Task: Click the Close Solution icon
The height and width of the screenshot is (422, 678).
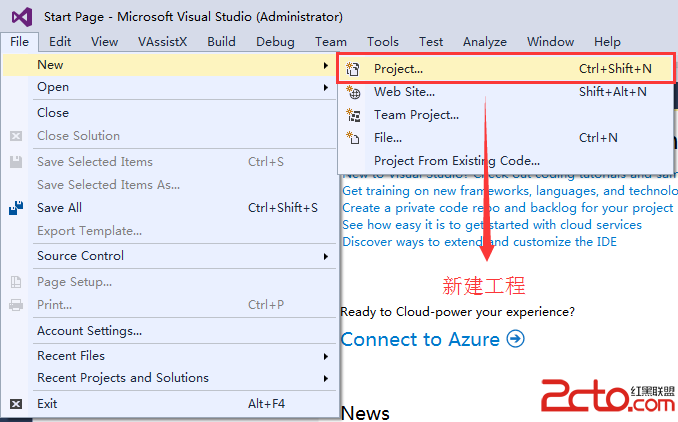Action: tap(16, 136)
